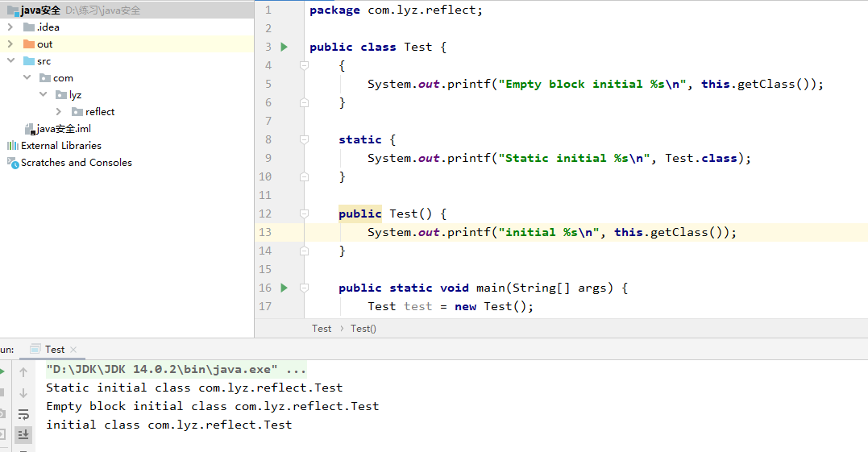This screenshot has width=868, height=452.
Task: Close the Test run tab
Action: [x=73, y=350]
